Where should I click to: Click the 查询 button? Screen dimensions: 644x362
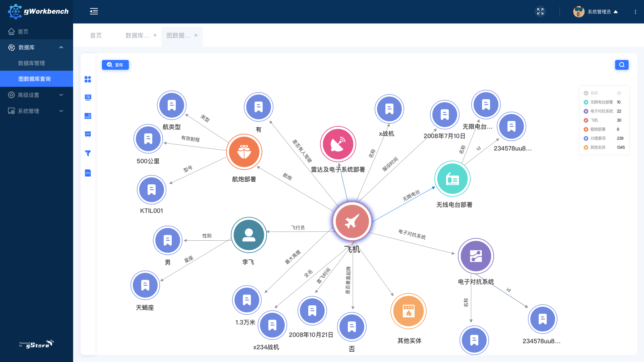(x=115, y=65)
